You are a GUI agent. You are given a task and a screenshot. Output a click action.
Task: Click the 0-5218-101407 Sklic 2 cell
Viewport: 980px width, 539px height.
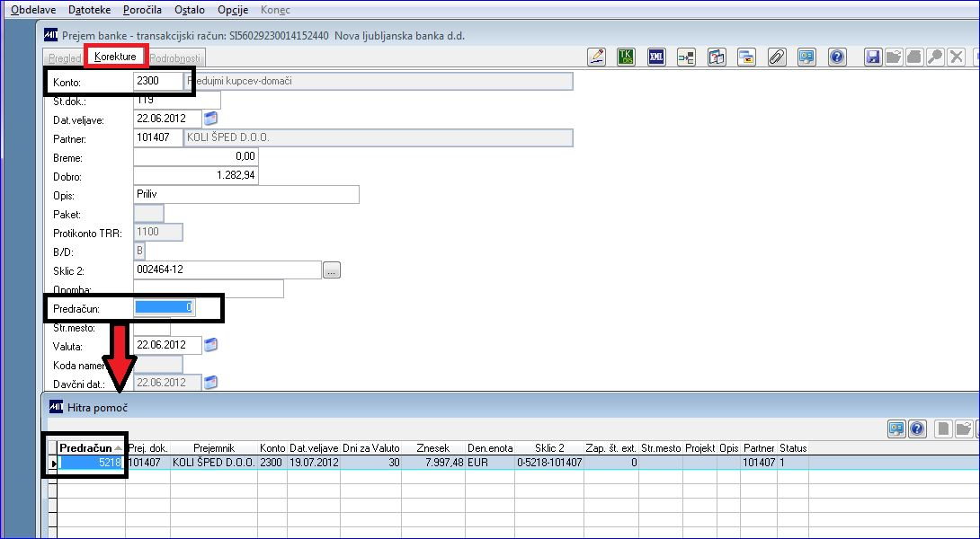pos(549,463)
